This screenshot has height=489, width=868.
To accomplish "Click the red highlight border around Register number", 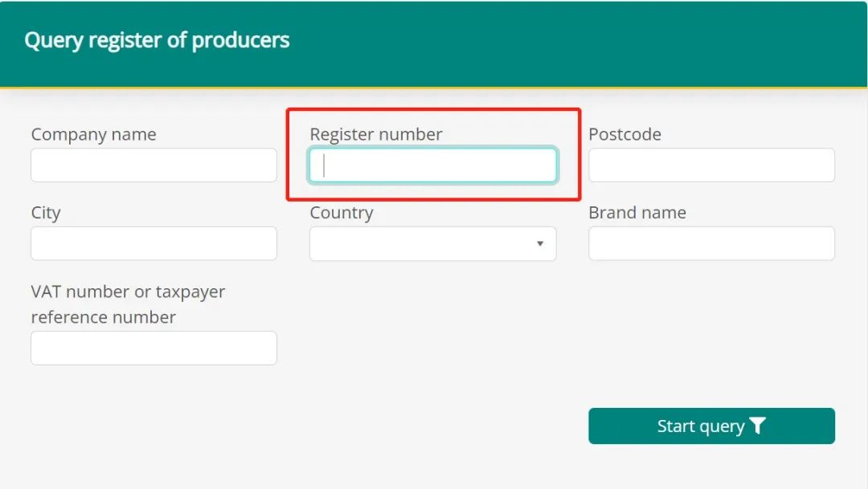I will tap(434, 110).
